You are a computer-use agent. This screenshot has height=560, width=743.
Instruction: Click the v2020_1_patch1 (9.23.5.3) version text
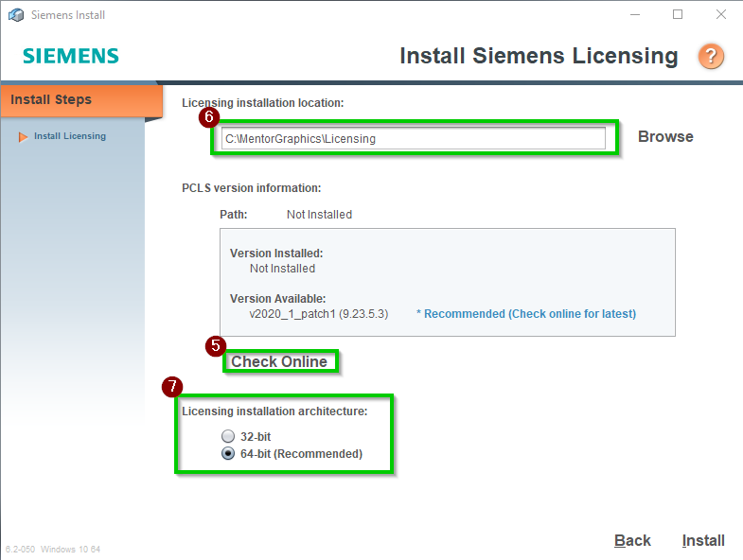click(318, 314)
